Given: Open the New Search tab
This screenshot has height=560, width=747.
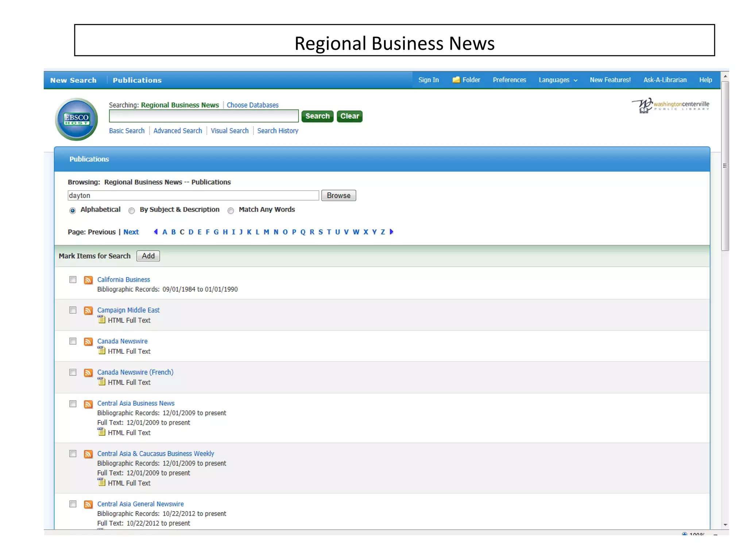Looking at the screenshot, I should [x=73, y=80].
